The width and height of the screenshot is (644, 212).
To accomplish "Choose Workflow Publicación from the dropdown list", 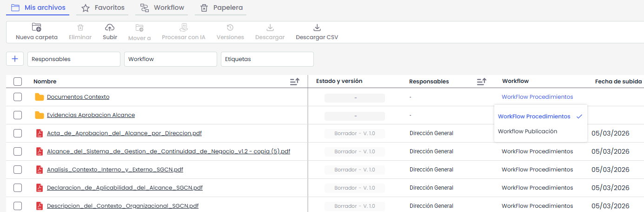I will [x=527, y=131].
